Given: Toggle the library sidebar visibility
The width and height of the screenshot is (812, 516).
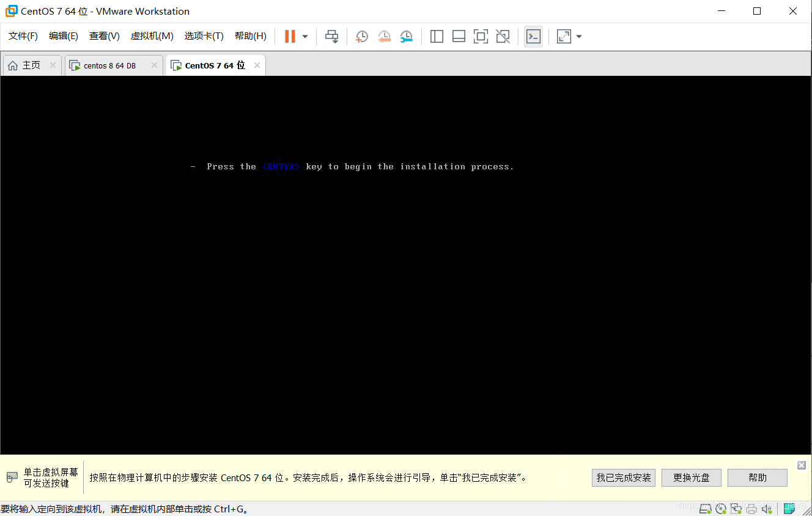Looking at the screenshot, I should (x=437, y=36).
